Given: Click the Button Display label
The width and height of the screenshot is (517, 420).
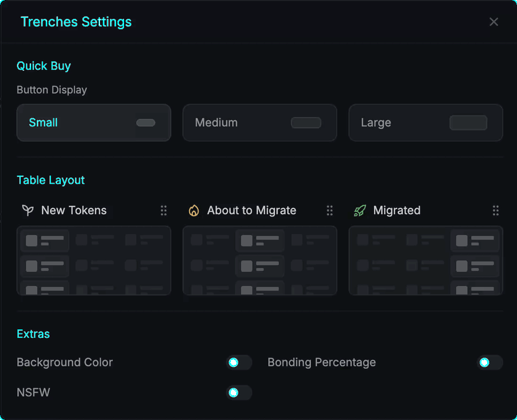Looking at the screenshot, I should click(52, 90).
